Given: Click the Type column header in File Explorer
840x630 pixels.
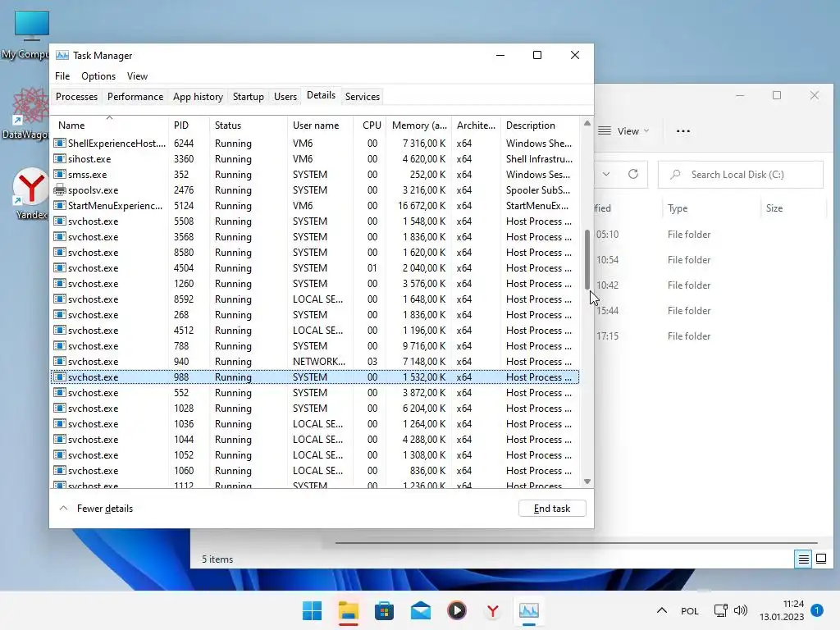Looking at the screenshot, I should coord(711,208).
